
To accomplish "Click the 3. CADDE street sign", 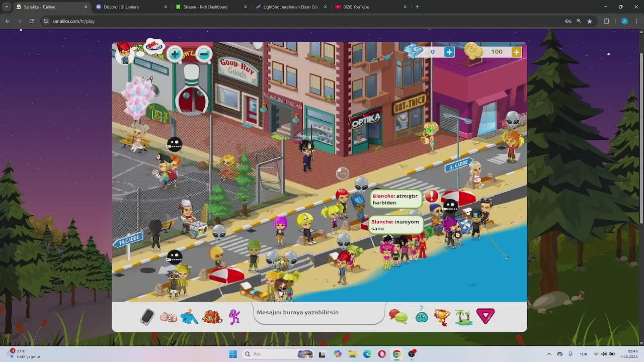I will 458,165.
